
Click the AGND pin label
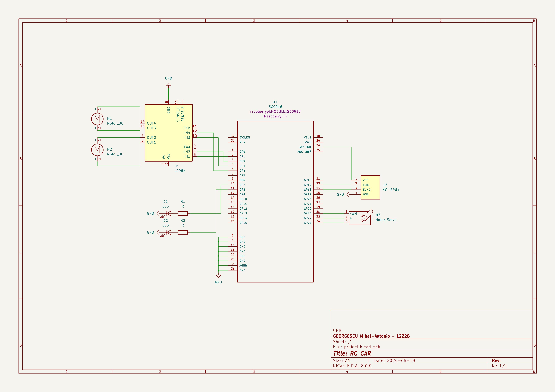click(x=243, y=266)
